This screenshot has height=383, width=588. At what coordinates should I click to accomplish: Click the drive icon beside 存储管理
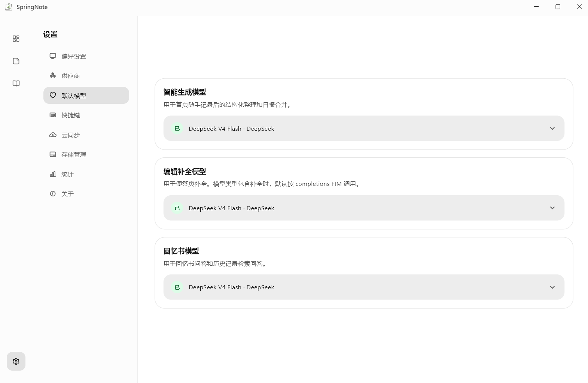coord(53,154)
